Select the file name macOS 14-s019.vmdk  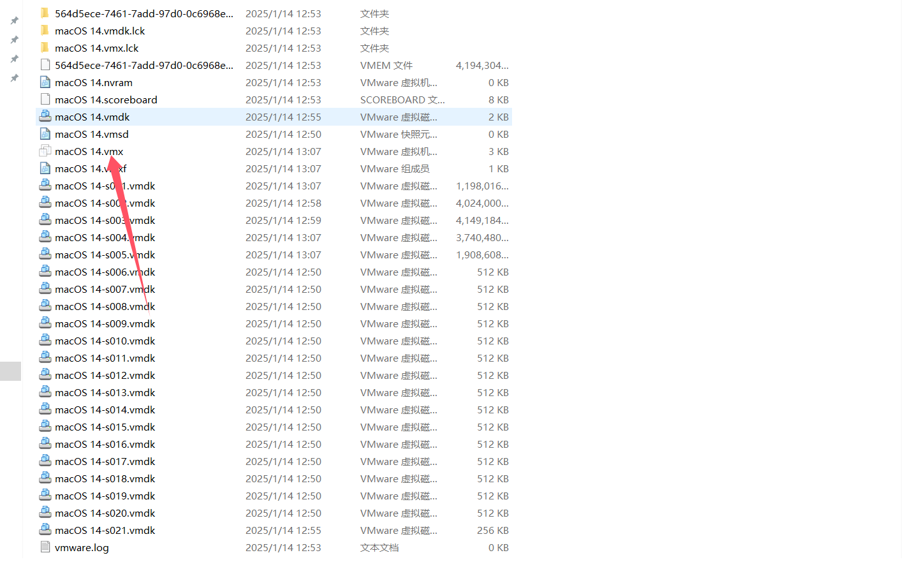(105, 496)
